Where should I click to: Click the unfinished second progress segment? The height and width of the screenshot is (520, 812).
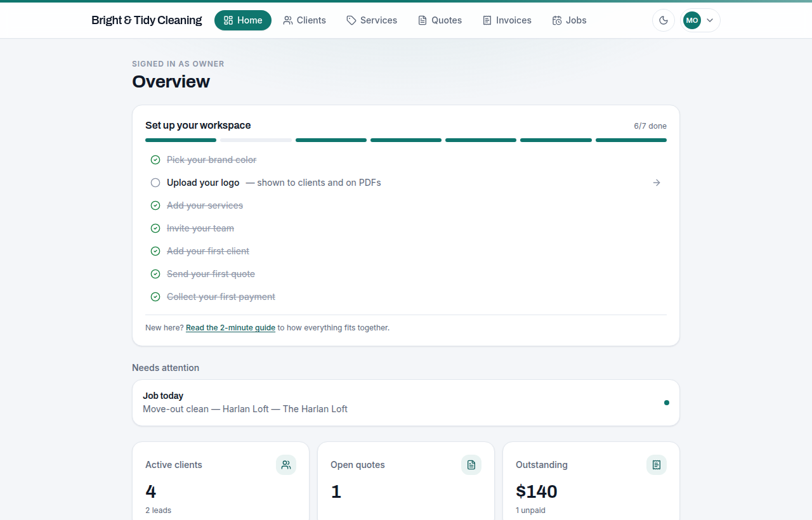pos(256,140)
